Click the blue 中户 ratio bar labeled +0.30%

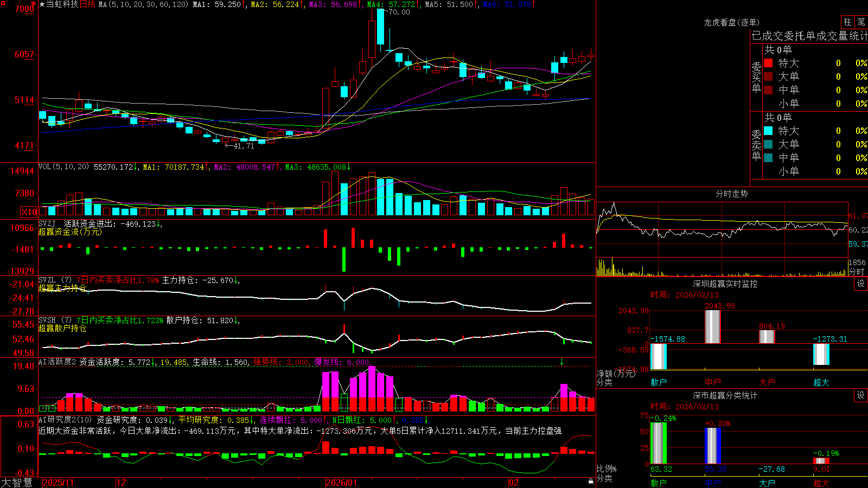pyautogui.click(x=713, y=446)
